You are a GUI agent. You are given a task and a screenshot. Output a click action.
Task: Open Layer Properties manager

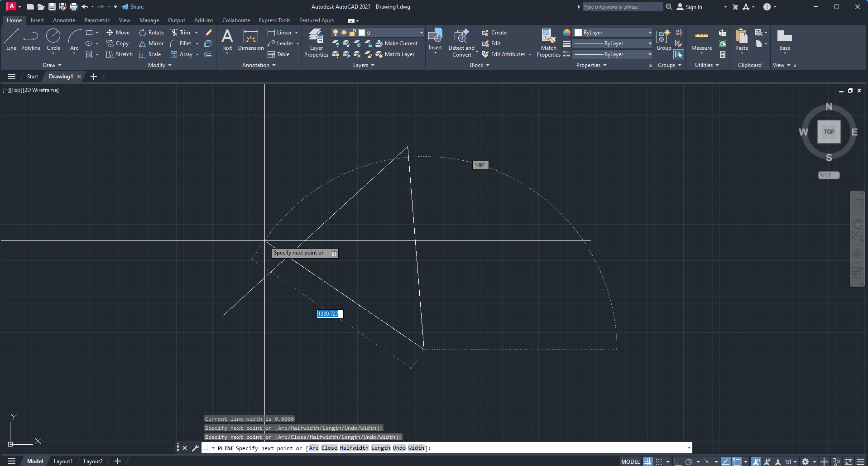316,43
